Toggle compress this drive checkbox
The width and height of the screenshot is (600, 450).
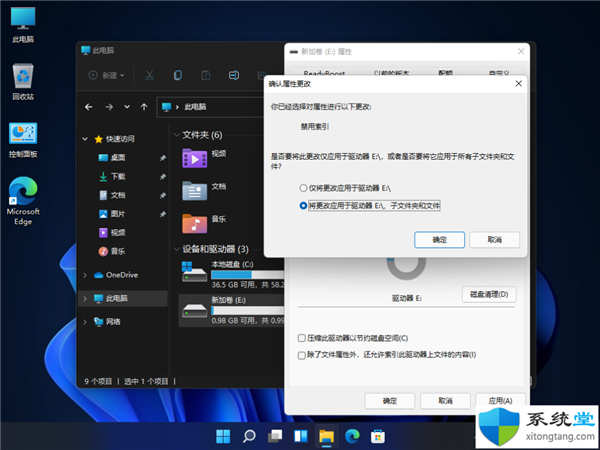[302, 338]
